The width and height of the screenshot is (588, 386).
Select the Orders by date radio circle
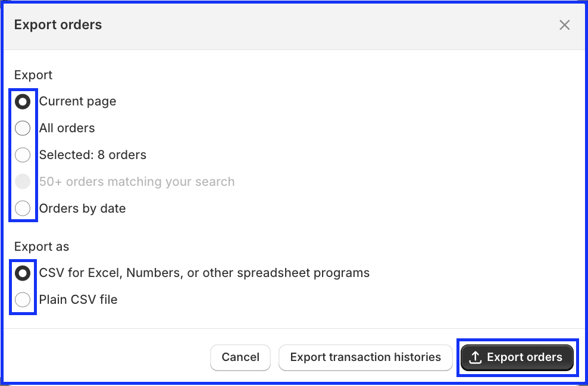pyautogui.click(x=23, y=208)
